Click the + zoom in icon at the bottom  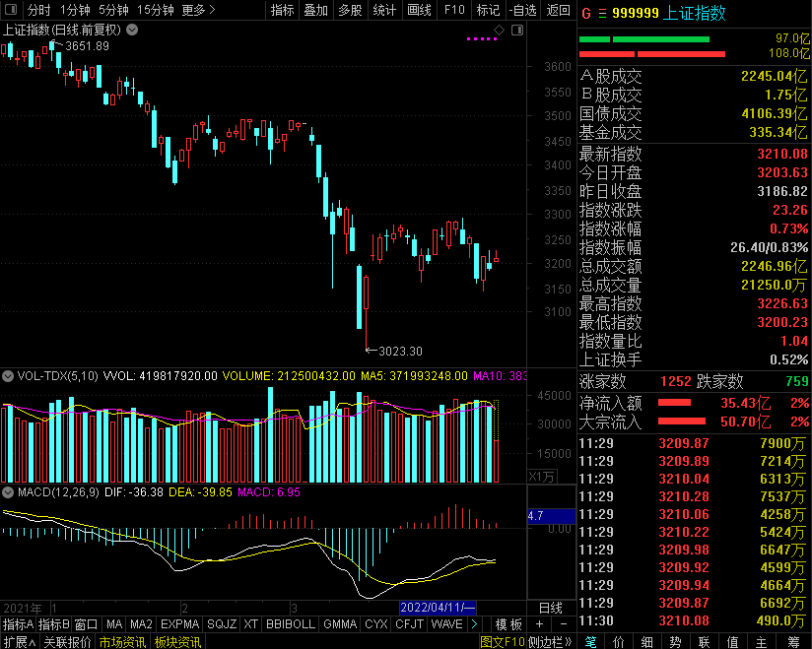(x=539, y=624)
